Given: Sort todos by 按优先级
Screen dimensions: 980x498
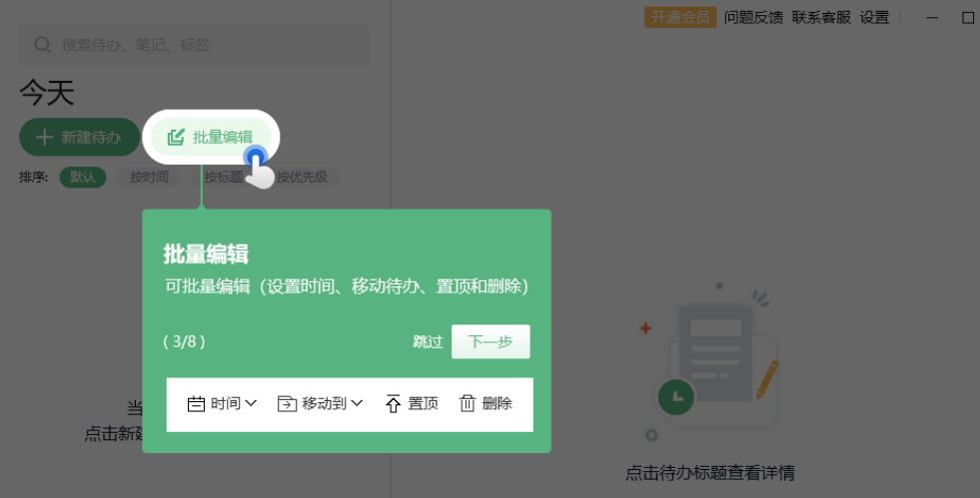Looking at the screenshot, I should pyautogui.click(x=302, y=178).
